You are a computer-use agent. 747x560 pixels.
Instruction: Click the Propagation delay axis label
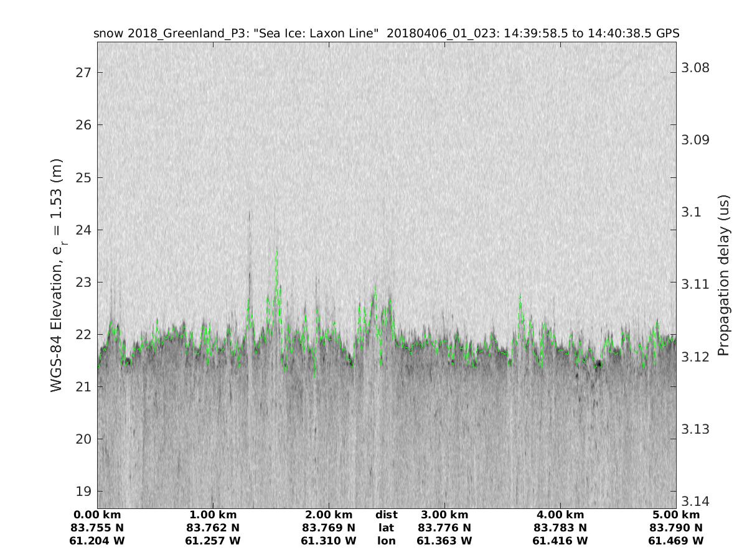point(723,275)
